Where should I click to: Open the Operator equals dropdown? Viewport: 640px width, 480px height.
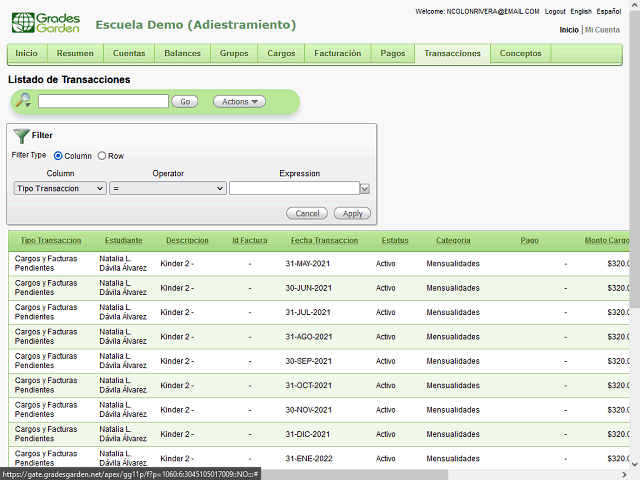coord(168,188)
